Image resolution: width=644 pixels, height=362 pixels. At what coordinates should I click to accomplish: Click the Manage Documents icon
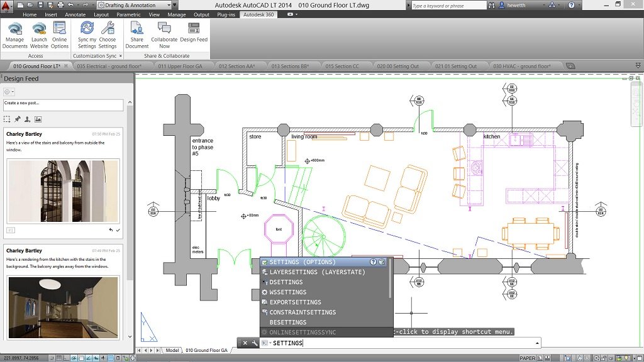pyautogui.click(x=15, y=29)
